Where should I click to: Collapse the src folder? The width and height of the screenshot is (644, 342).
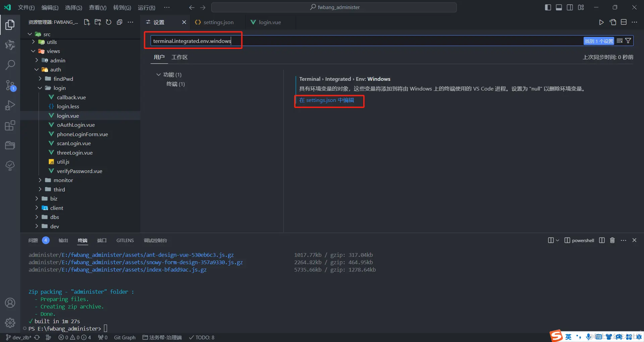pyautogui.click(x=30, y=34)
